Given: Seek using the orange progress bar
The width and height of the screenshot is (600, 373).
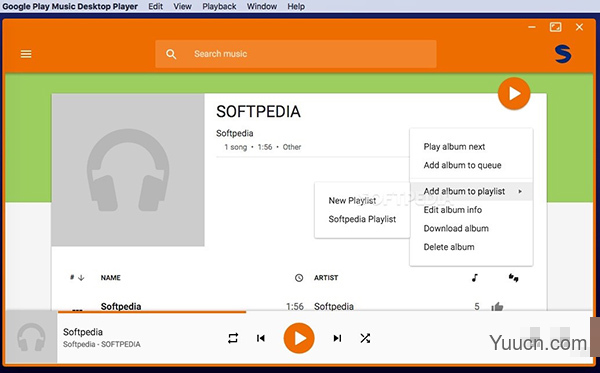Looking at the screenshot, I should click(x=152, y=312).
